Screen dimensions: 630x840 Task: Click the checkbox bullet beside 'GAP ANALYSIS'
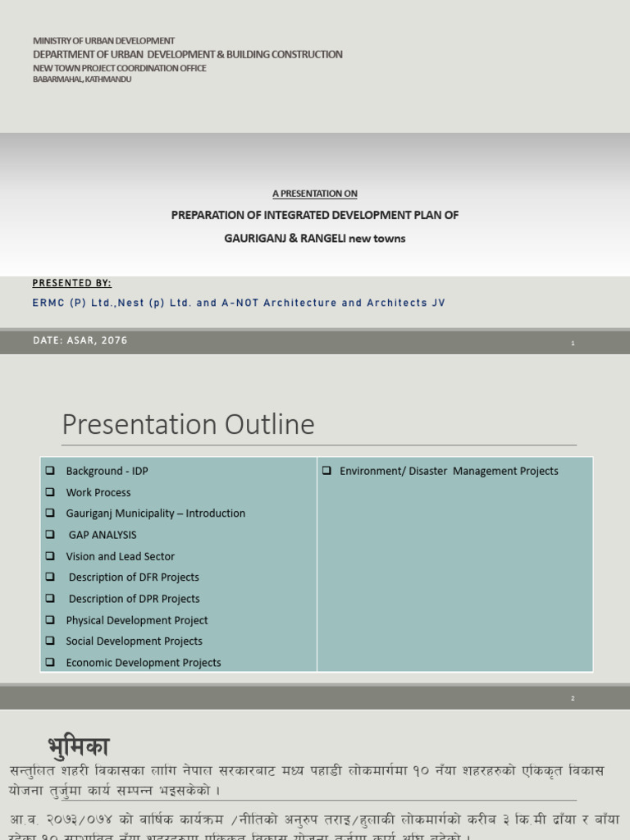50,534
